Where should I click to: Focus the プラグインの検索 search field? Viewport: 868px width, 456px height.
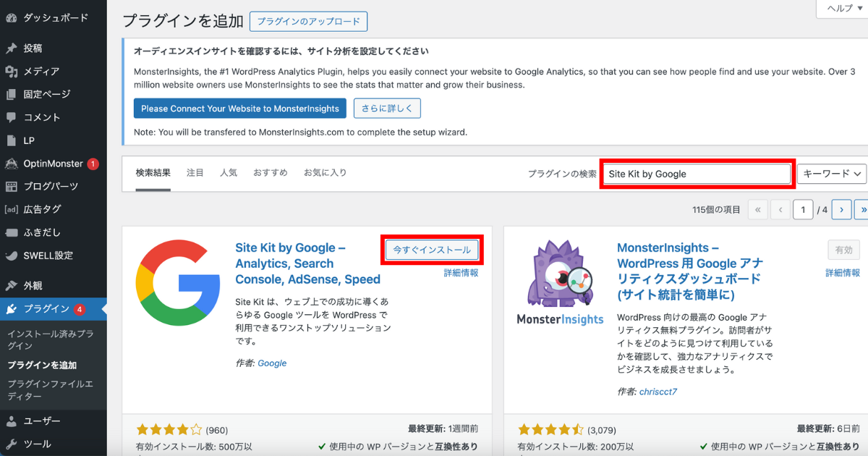tap(697, 174)
